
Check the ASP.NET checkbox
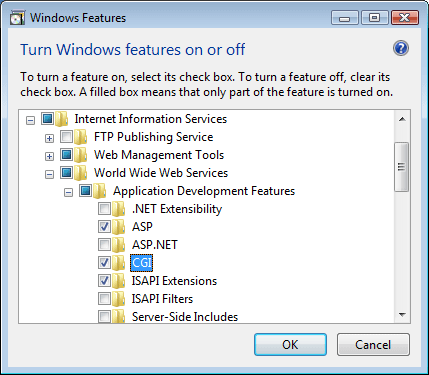pos(104,245)
